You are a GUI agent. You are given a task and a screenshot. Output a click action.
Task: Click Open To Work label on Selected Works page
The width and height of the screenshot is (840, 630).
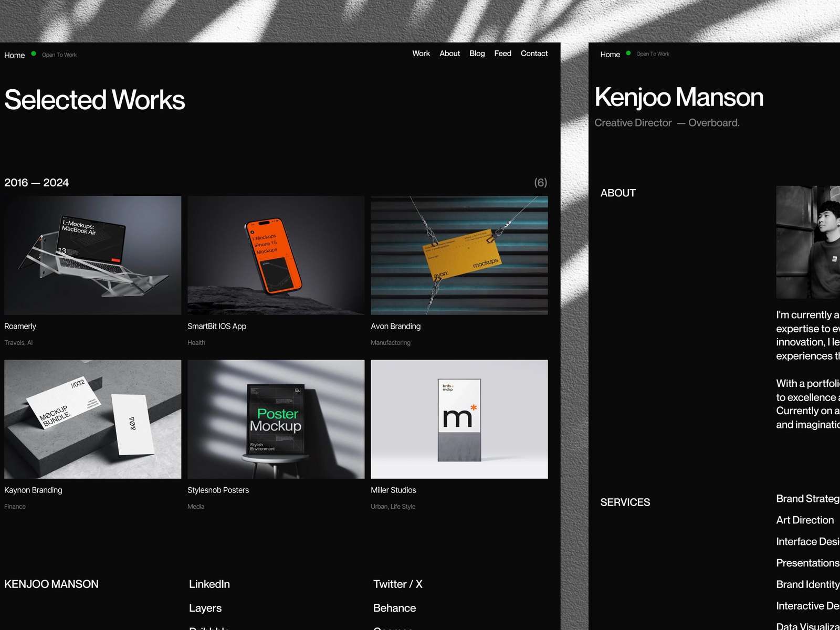point(59,55)
